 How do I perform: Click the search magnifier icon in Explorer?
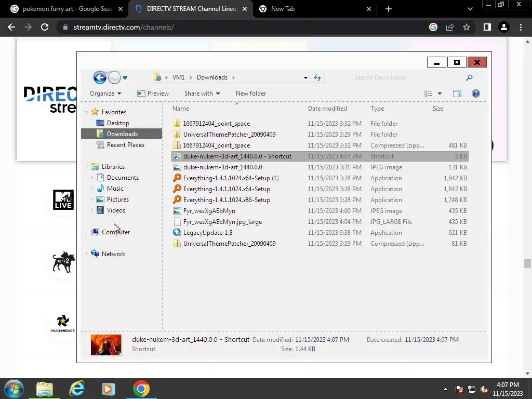(469, 78)
